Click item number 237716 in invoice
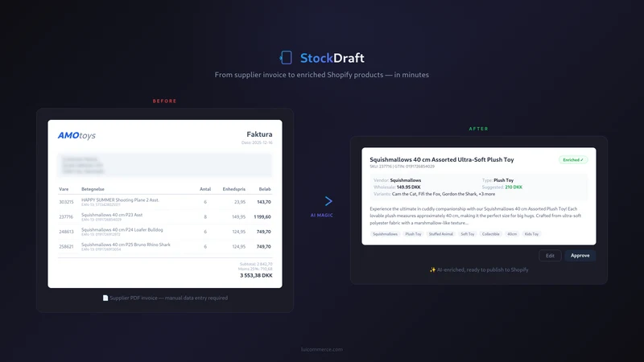 point(66,216)
